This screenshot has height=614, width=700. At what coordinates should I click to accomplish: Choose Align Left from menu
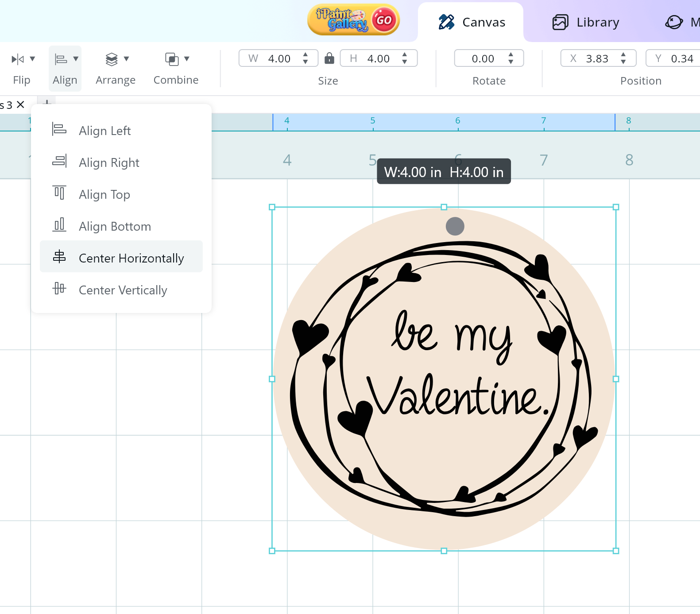104,131
